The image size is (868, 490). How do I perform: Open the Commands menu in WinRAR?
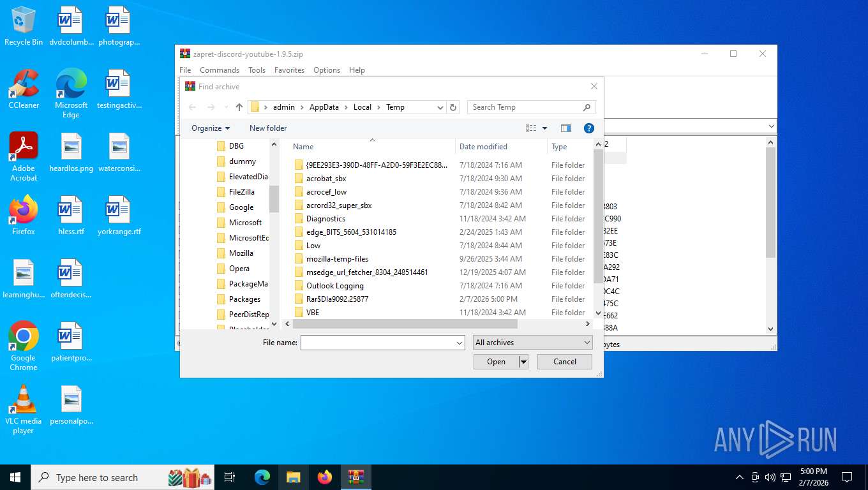[x=220, y=70]
